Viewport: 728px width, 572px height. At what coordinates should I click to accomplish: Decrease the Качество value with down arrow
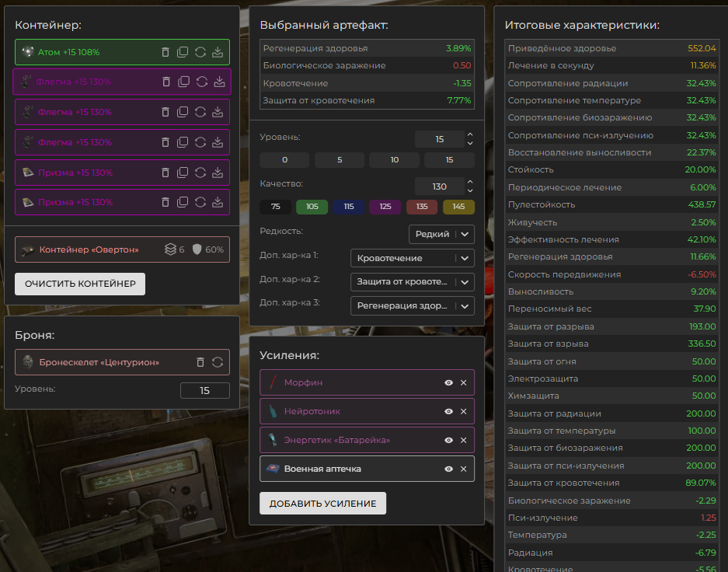[470, 190]
